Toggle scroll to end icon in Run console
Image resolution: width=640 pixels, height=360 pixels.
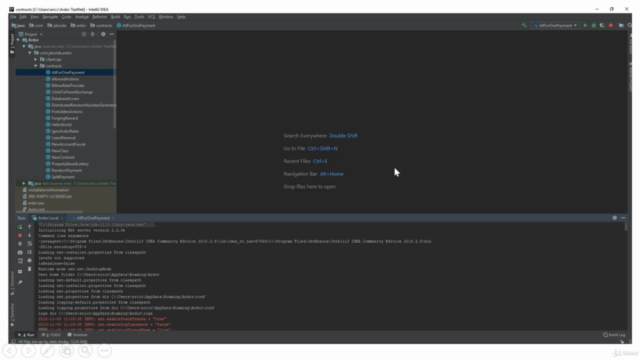pyautogui.click(x=29, y=252)
